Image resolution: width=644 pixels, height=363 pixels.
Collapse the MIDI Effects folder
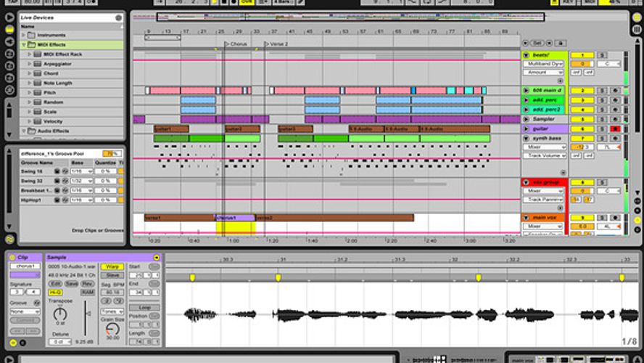click(24, 45)
